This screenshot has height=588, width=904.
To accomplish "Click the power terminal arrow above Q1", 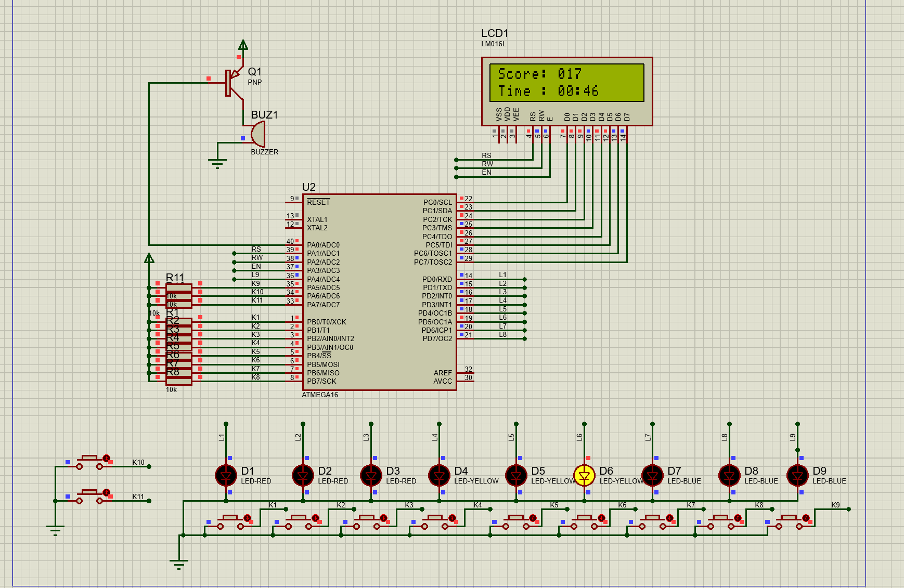I will 243,46.
